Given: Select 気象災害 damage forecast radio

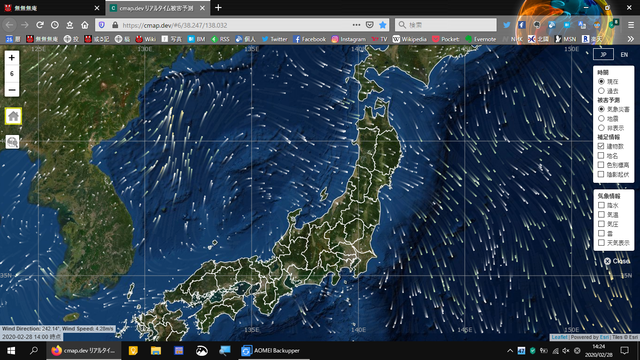Looking at the screenshot, I should [x=601, y=109].
